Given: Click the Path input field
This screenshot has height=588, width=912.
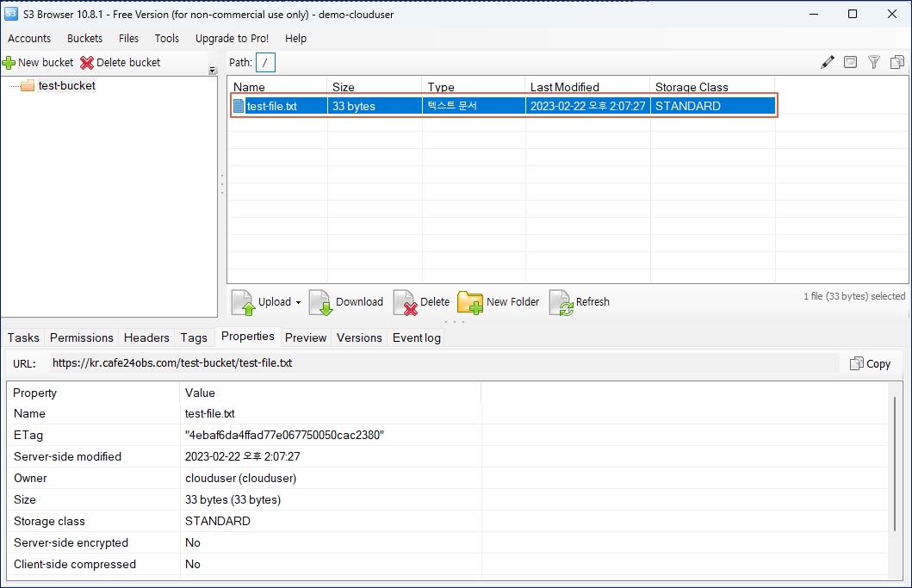Looking at the screenshot, I should pos(265,62).
